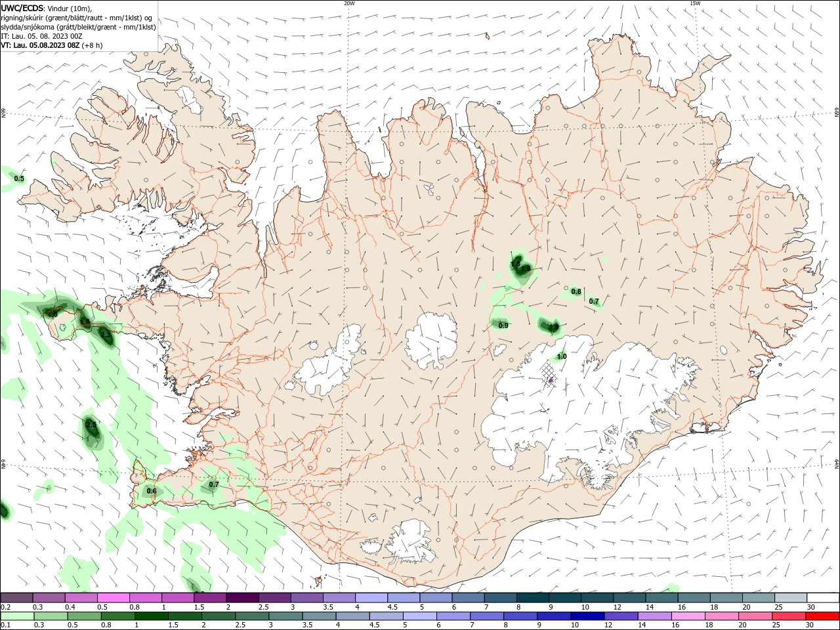This screenshot has width=840, height=630.
Task: Click the 1.0 precipitation value on Vatnajökull's edge
Action: pos(562,356)
